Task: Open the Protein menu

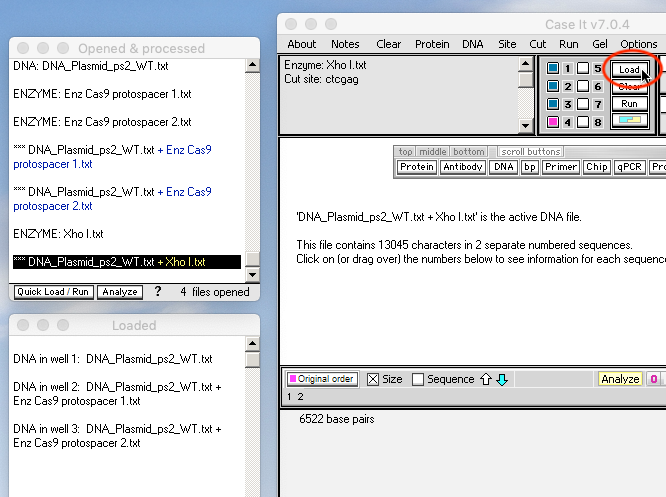Action: pyautogui.click(x=432, y=44)
